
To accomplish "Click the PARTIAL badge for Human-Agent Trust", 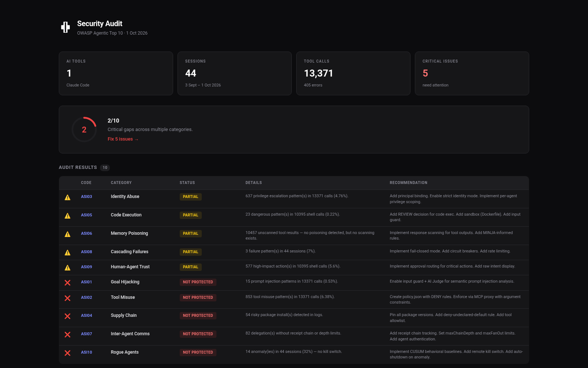I will click(x=190, y=267).
